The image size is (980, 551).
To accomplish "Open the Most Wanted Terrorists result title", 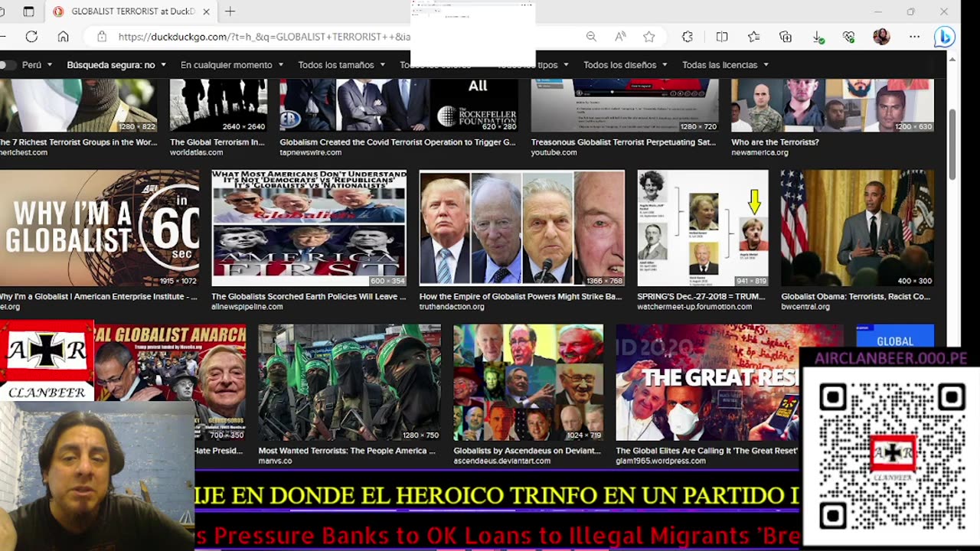I will coord(347,452).
